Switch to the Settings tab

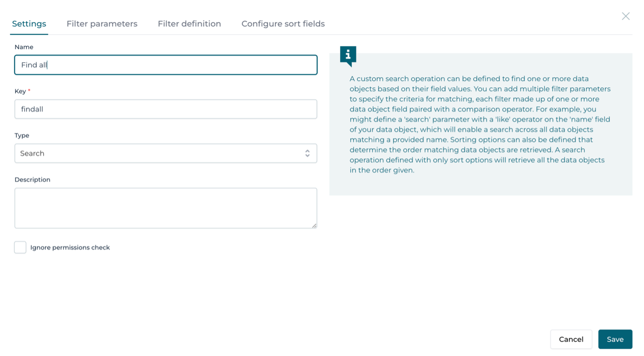(x=29, y=24)
